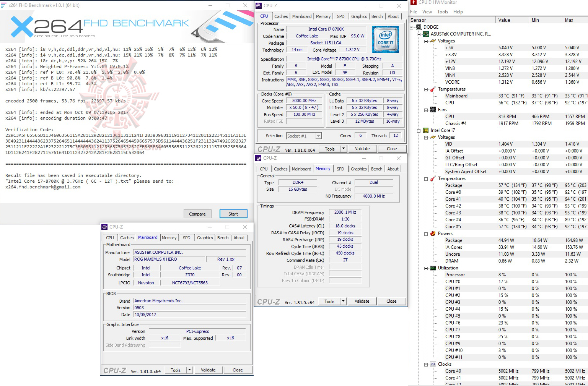Collapse the DODGE root node
The image size is (588, 386).
point(412,27)
